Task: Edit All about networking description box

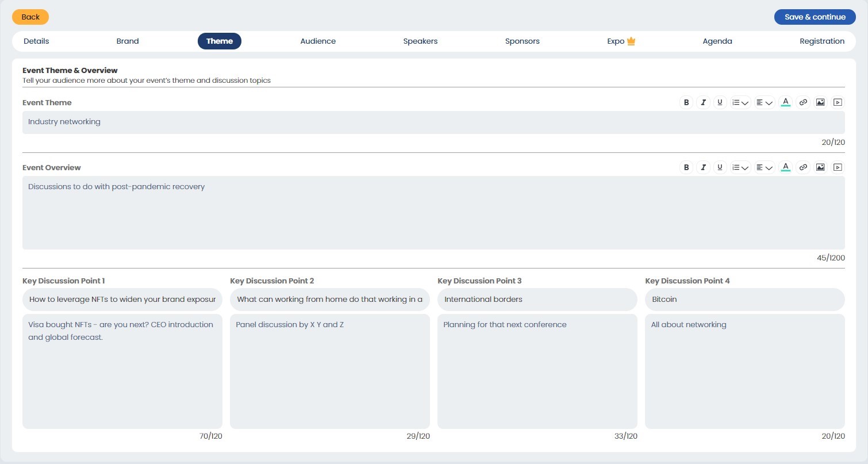Action: pos(745,371)
